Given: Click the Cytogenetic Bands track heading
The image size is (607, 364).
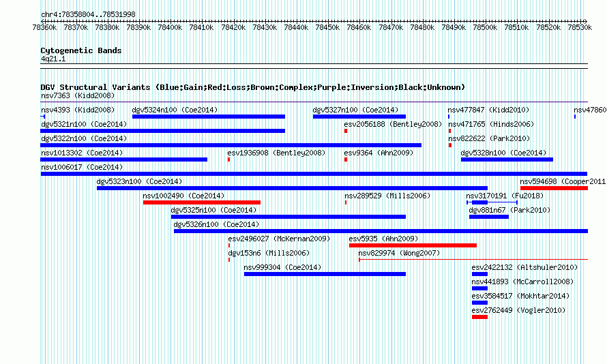Looking at the screenshot, I should (x=81, y=50).
